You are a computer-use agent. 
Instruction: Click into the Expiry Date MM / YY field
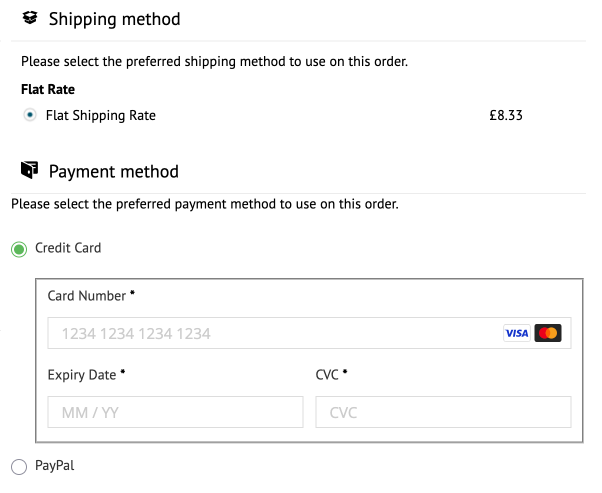pos(175,412)
